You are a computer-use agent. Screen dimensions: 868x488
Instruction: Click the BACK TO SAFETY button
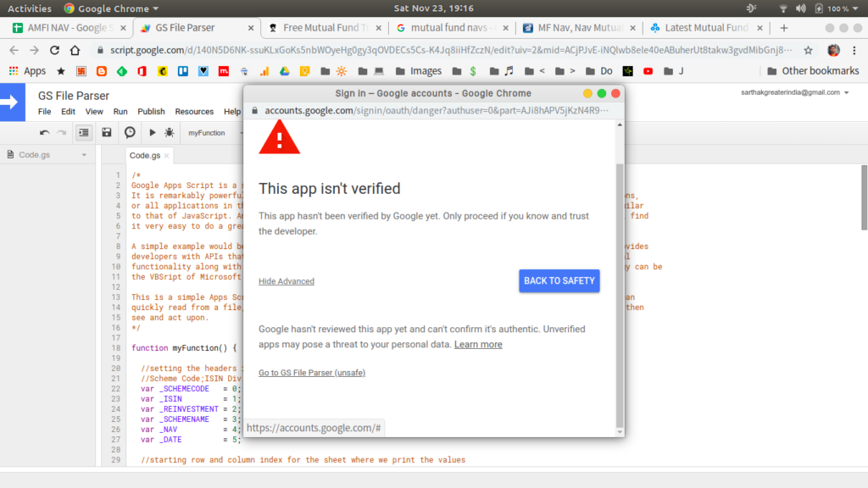pos(559,281)
